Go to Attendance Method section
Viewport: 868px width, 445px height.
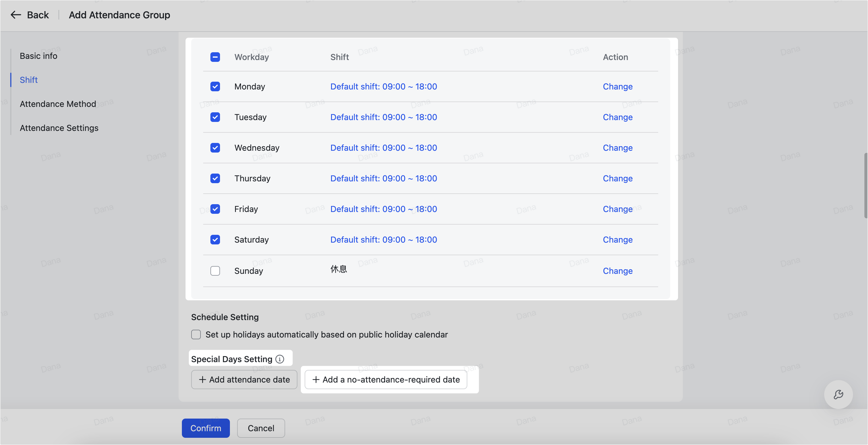point(58,104)
